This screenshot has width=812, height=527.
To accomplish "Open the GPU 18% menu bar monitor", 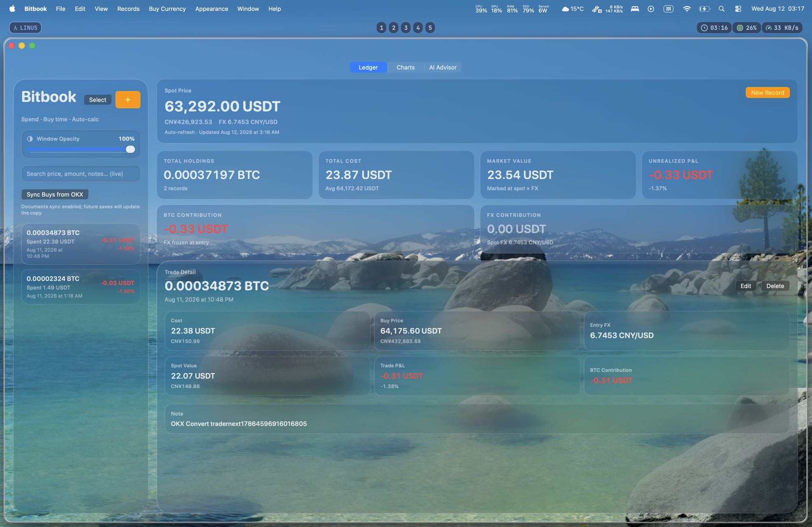I will (x=496, y=9).
